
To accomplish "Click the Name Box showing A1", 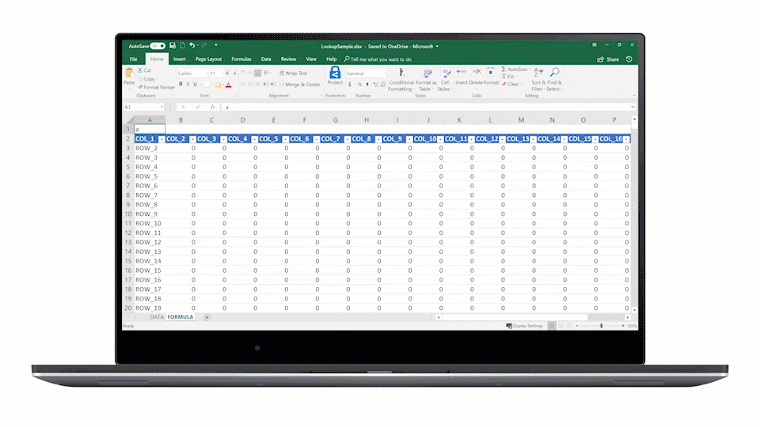I will (x=140, y=106).
